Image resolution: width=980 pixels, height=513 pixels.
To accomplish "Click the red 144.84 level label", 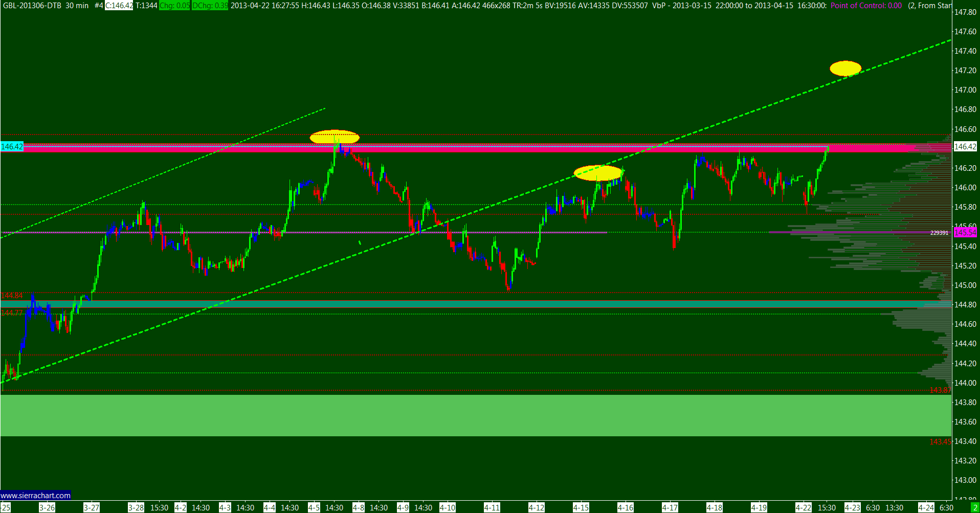I will tap(12, 296).
